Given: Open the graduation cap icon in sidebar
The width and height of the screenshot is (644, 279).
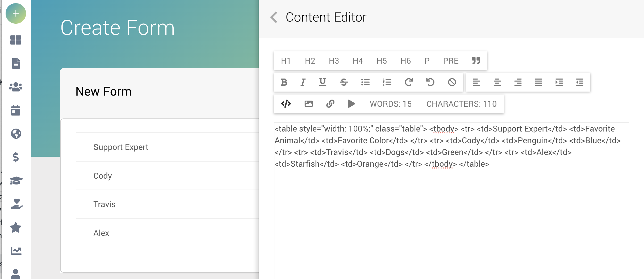Looking at the screenshot, I should pyautogui.click(x=16, y=180).
